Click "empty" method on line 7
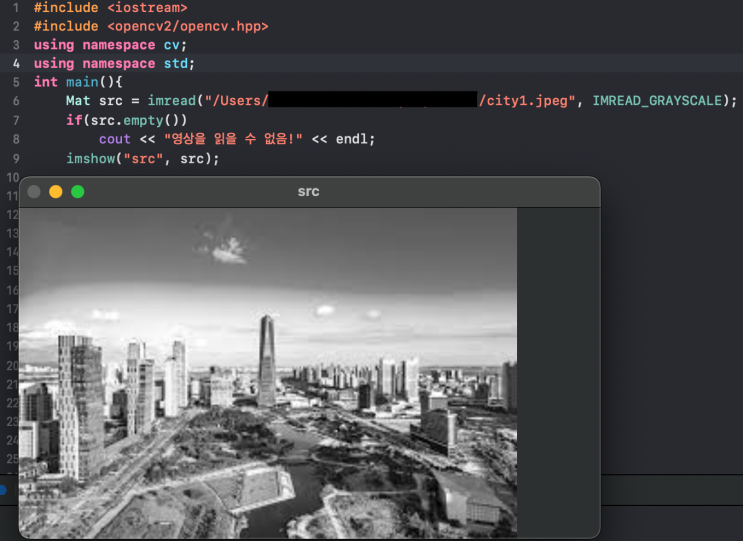The image size is (743, 541). click(144, 120)
